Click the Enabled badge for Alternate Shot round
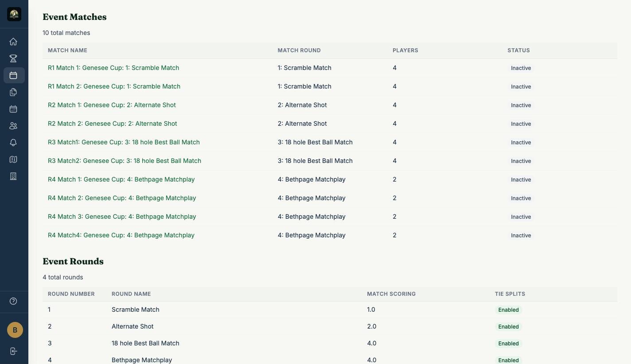This screenshot has width=631, height=364. (x=509, y=327)
